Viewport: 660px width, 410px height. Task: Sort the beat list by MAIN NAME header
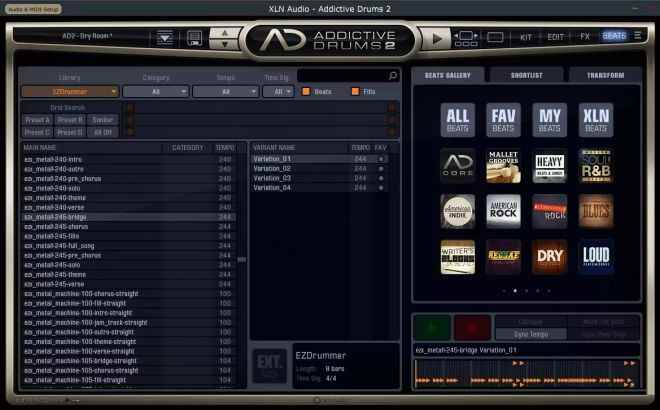40,148
